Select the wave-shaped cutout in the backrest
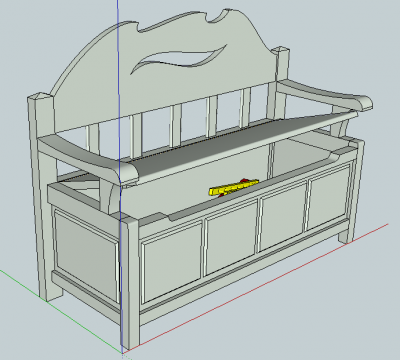 [179, 59]
